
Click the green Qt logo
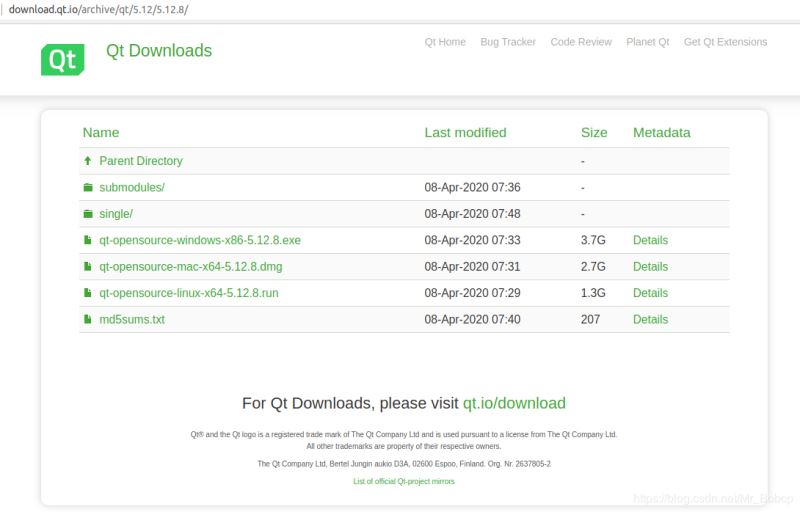(x=62, y=59)
